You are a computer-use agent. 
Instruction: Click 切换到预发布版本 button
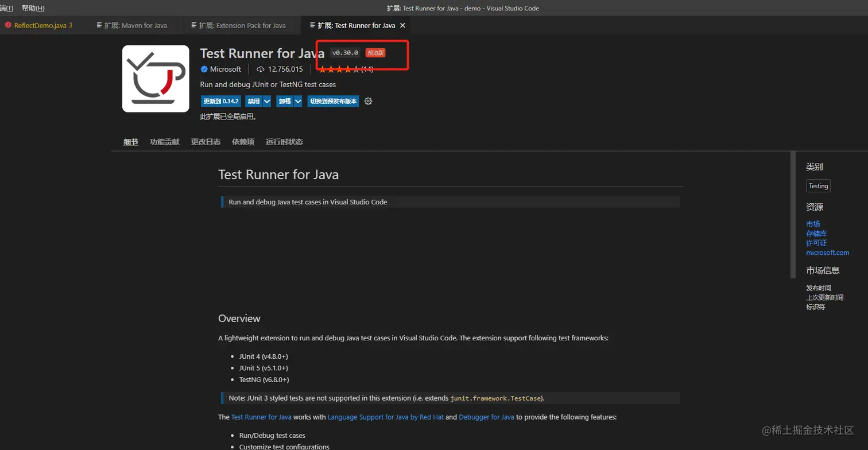coord(333,101)
